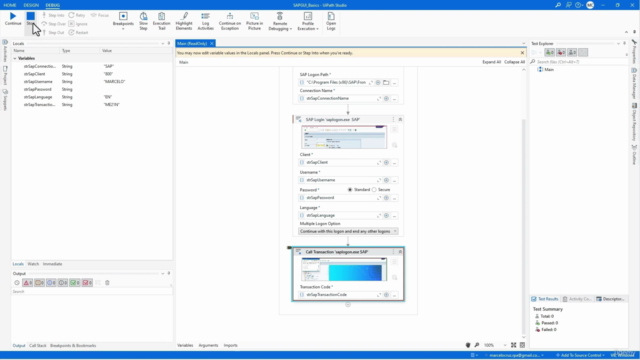Select the Standard password radio button
Image resolution: width=640 pixels, height=360 pixels.
click(350, 190)
